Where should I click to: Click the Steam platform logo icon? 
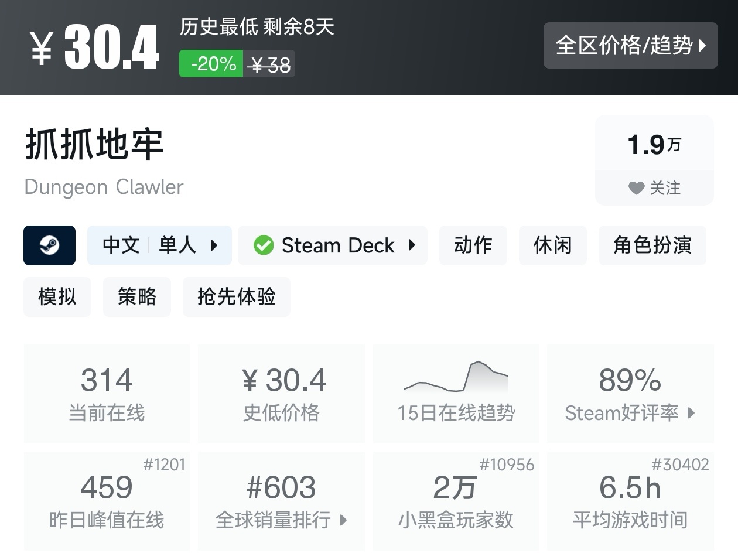pos(49,245)
